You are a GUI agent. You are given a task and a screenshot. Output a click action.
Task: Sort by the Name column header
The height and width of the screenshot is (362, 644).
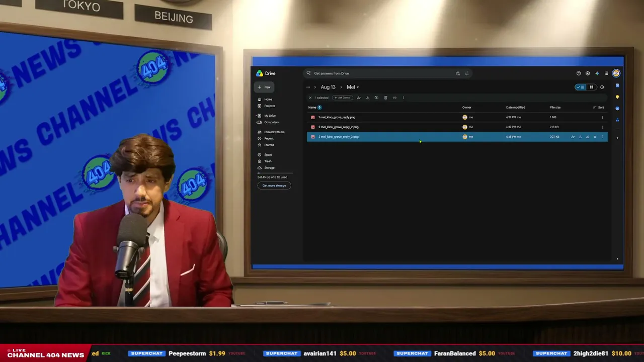tap(312, 108)
